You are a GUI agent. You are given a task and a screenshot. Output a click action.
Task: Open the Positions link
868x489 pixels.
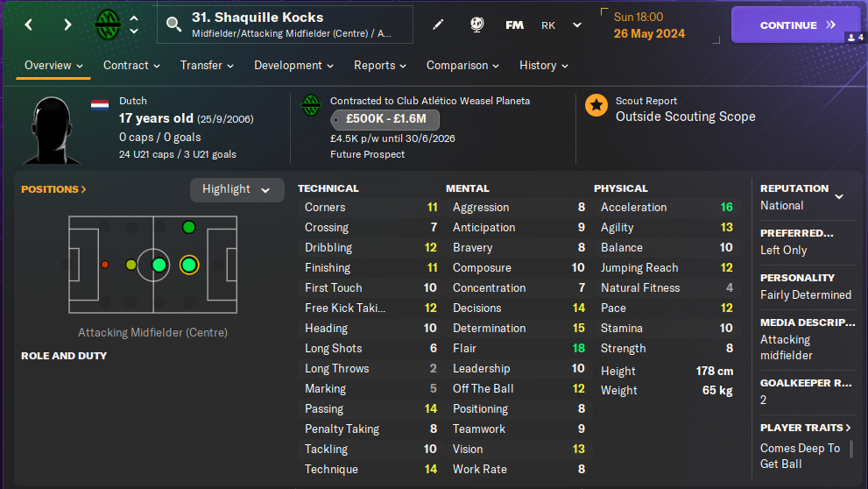tap(53, 189)
